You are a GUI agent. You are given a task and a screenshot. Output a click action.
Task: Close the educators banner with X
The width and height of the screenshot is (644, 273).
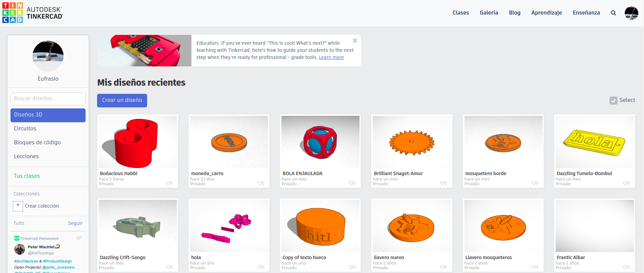pyautogui.click(x=355, y=41)
